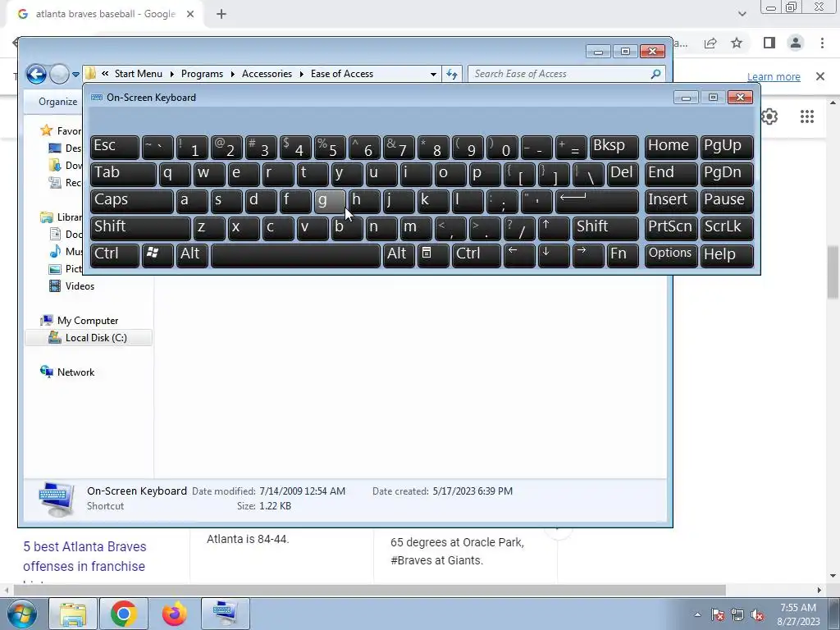Open the network icon in the system tray

(x=737, y=615)
